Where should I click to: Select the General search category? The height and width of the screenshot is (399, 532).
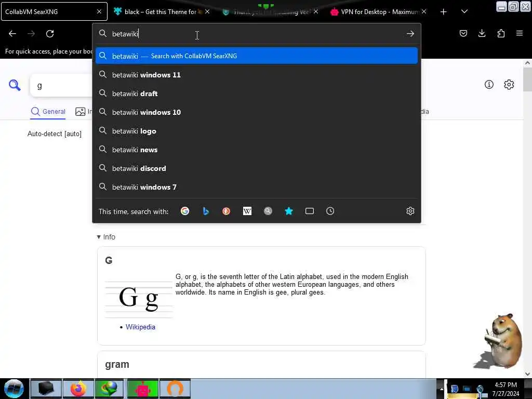point(48,112)
